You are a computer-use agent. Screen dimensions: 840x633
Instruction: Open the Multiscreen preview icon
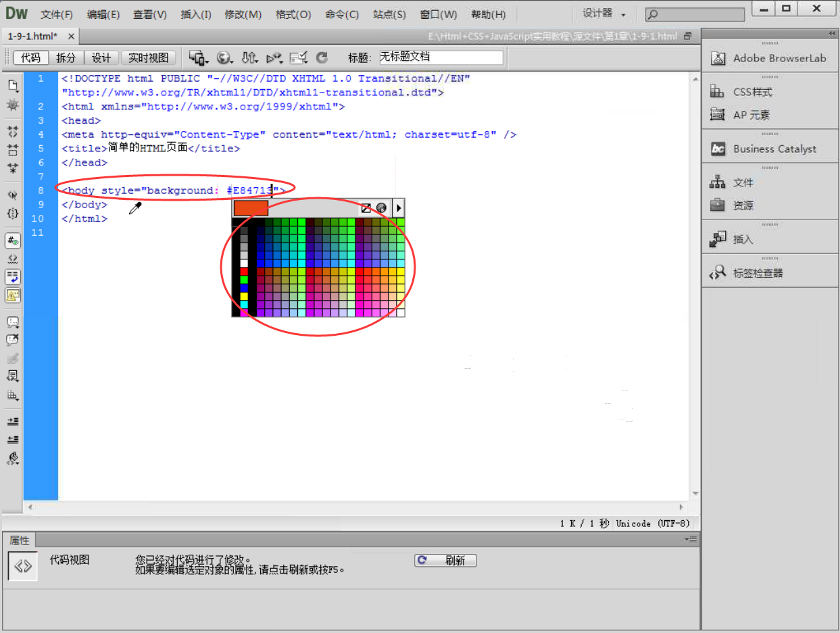199,58
